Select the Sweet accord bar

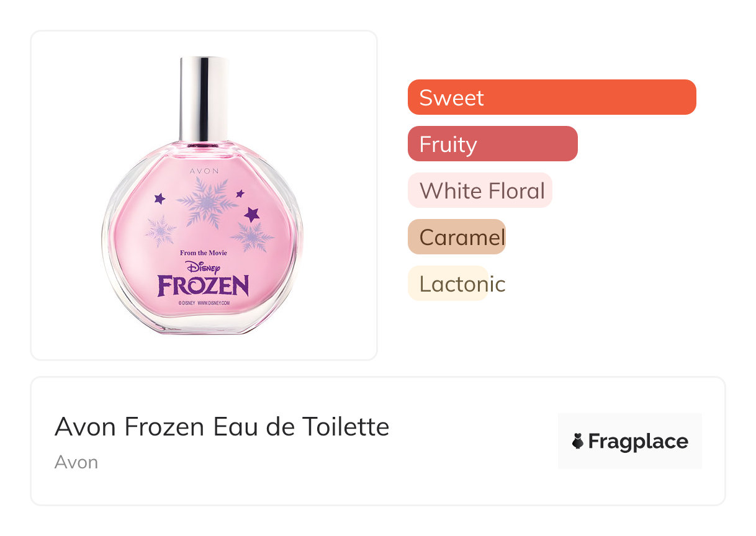click(x=551, y=97)
